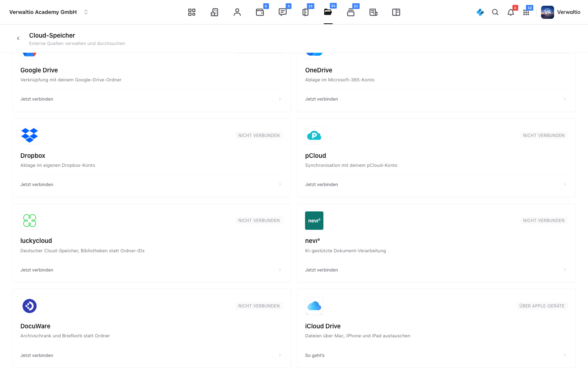
Task: Click the DocuWare logo
Action: 29,306
